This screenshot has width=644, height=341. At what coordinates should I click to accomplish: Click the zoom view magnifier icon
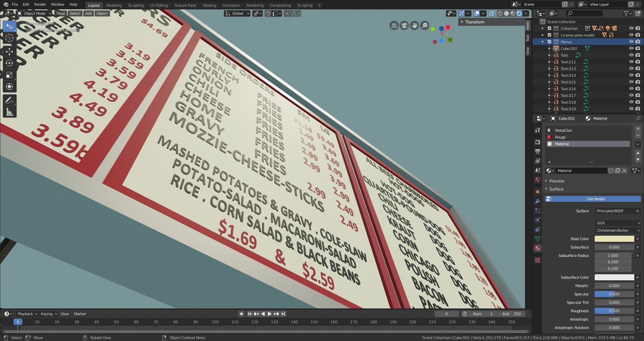coord(425,25)
